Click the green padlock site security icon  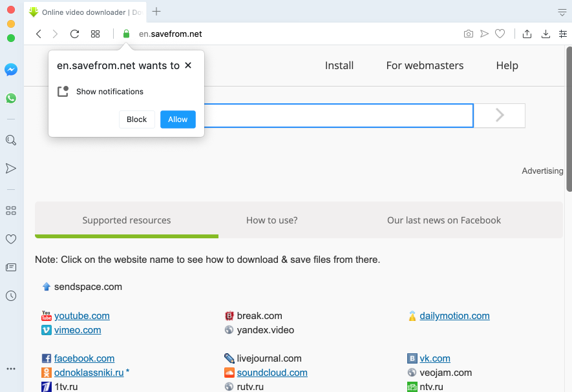click(x=126, y=34)
